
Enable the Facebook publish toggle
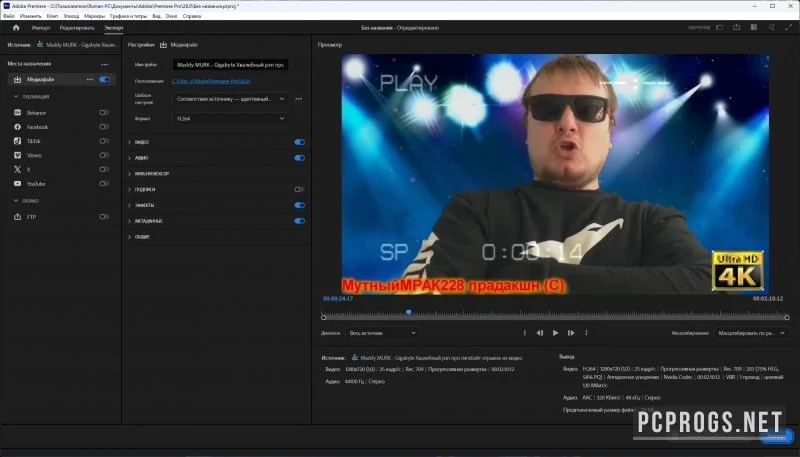pos(104,127)
